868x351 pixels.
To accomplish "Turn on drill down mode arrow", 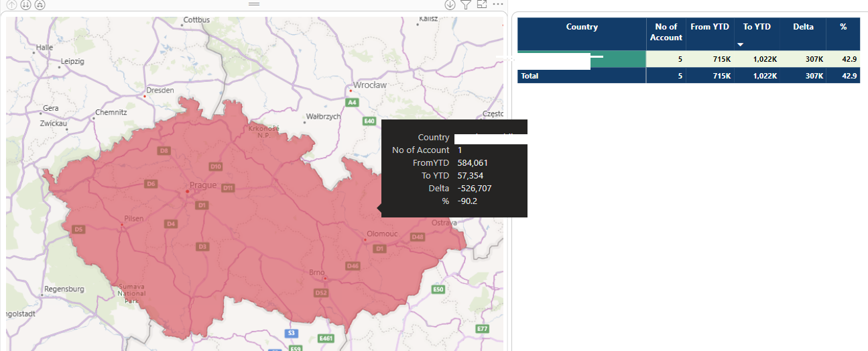I will coord(450,5).
